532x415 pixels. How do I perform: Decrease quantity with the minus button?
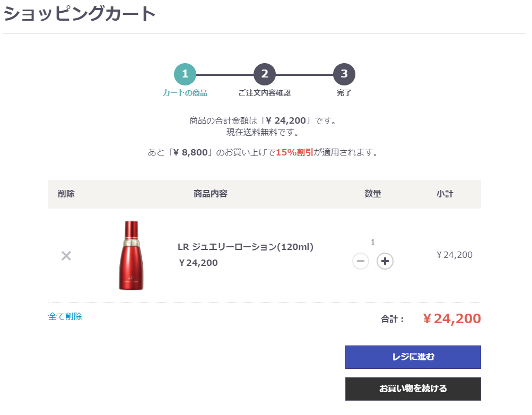[x=360, y=261]
